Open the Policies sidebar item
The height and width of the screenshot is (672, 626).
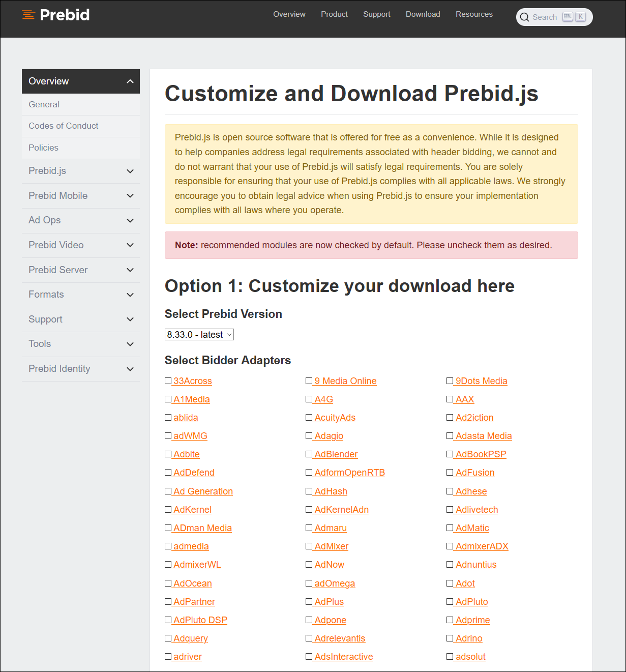click(x=43, y=148)
